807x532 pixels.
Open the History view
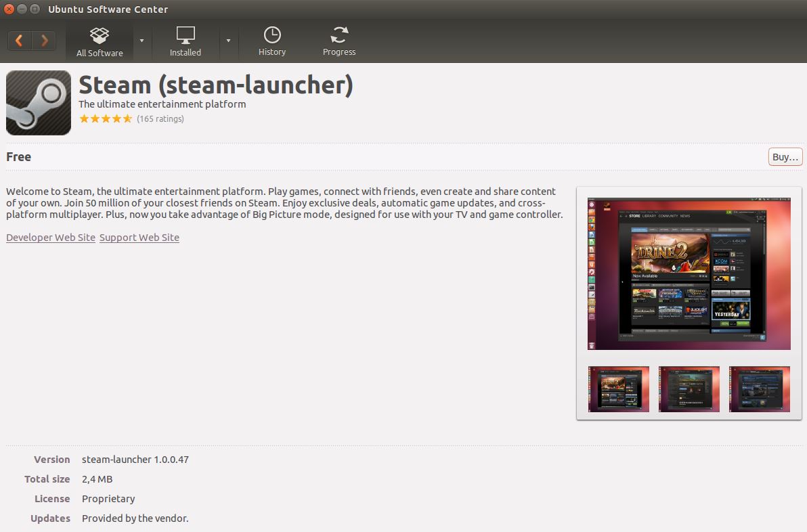(271, 41)
